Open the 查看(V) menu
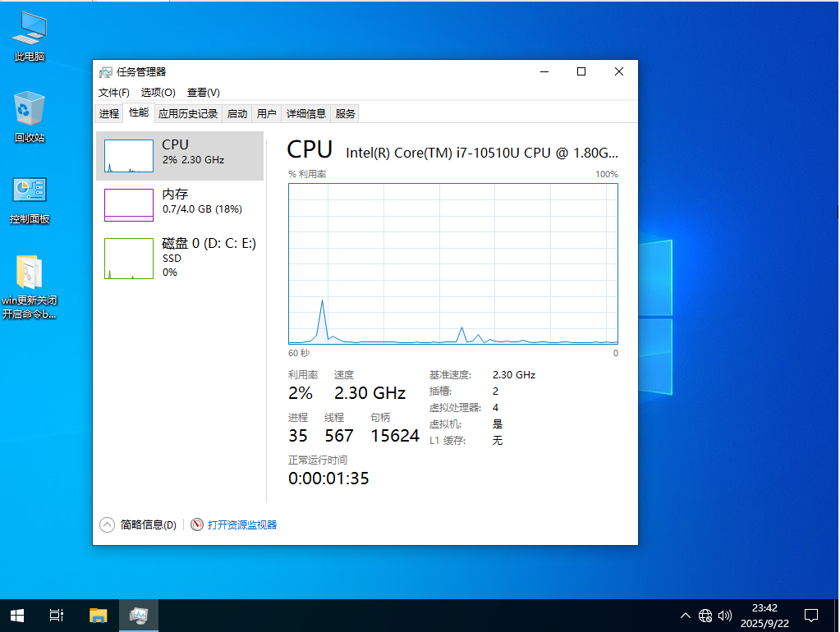The height and width of the screenshot is (632, 840). [203, 93]
